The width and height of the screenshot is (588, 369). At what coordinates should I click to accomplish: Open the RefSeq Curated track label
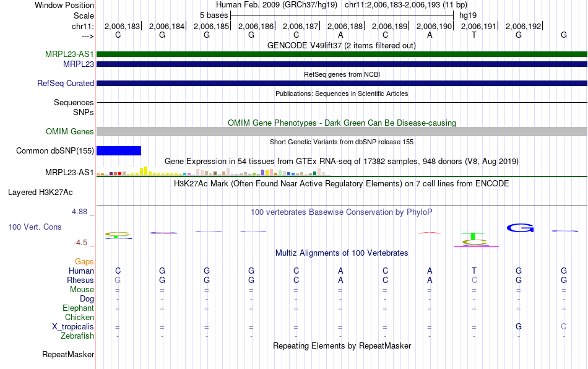coord(66,83)
